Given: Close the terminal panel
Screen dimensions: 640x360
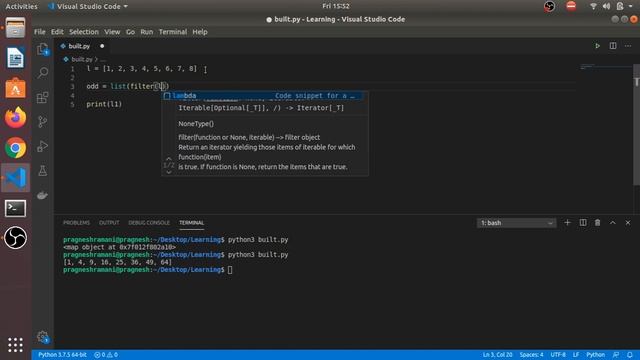Looking at the screenshot, I should pyautogui.click(x=628, y=222).
